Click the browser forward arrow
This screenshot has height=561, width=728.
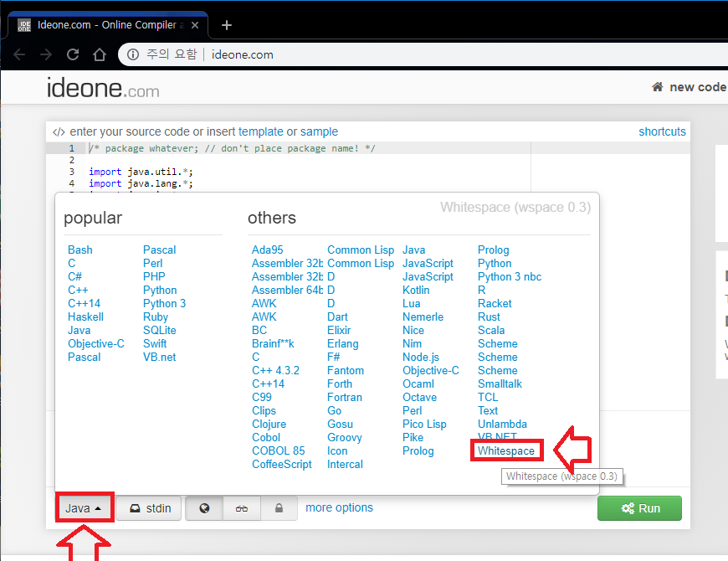click(x=46, y=54)
